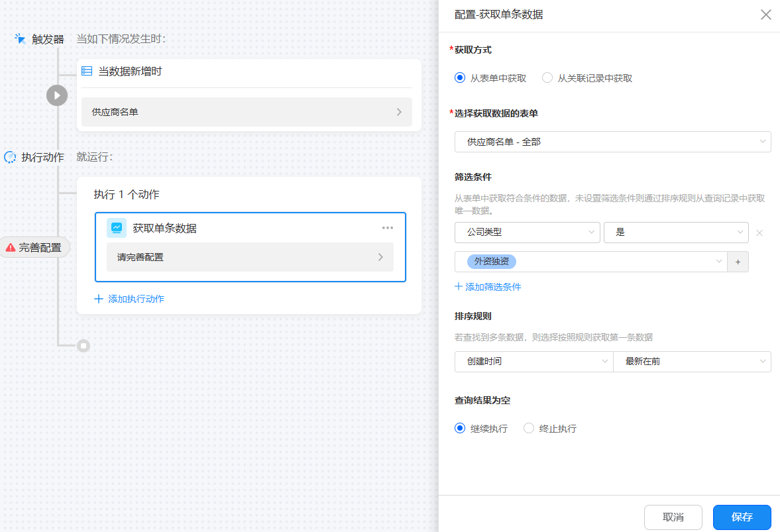Select 继续执行 radio option
Viewport: 780px width, 532px height.
tap(460, 428)
